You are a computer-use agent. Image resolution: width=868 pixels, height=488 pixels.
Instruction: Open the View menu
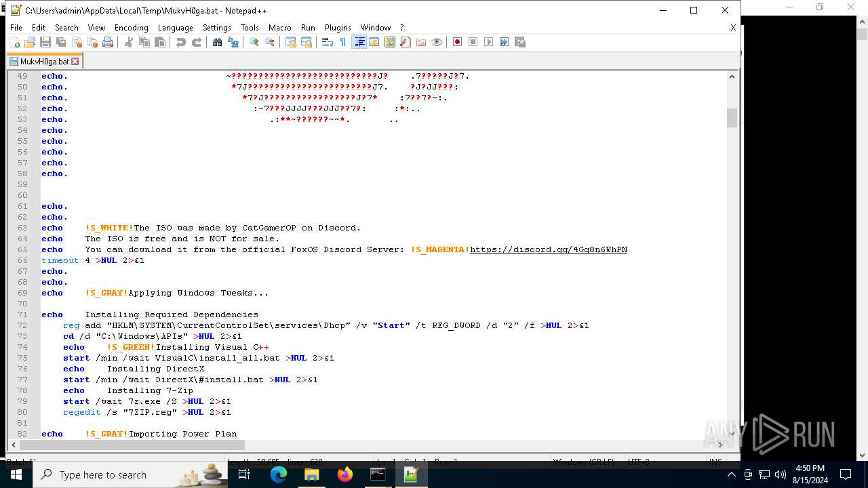tap(97, 28)
